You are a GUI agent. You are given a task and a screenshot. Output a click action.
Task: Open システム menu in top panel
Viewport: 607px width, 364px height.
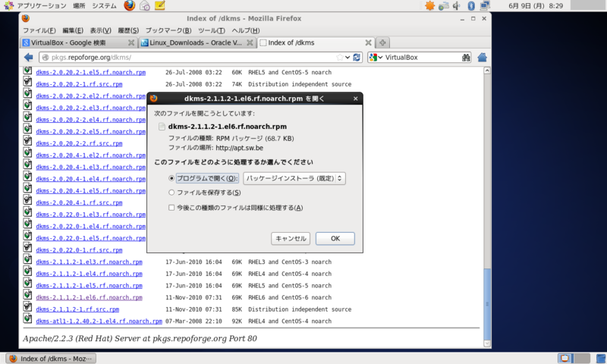pyautogui.click(x=104, y=5)
